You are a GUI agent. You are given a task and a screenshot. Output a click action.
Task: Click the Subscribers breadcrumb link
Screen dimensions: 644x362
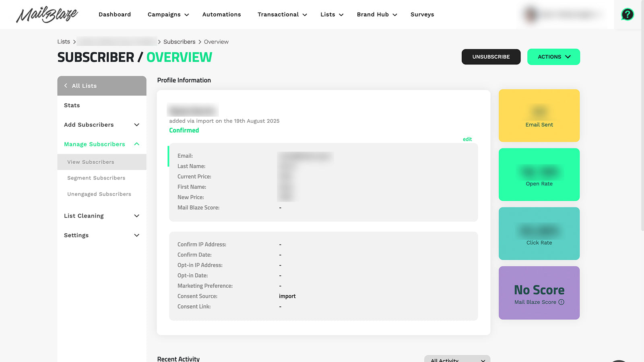[x=179, y=41]
